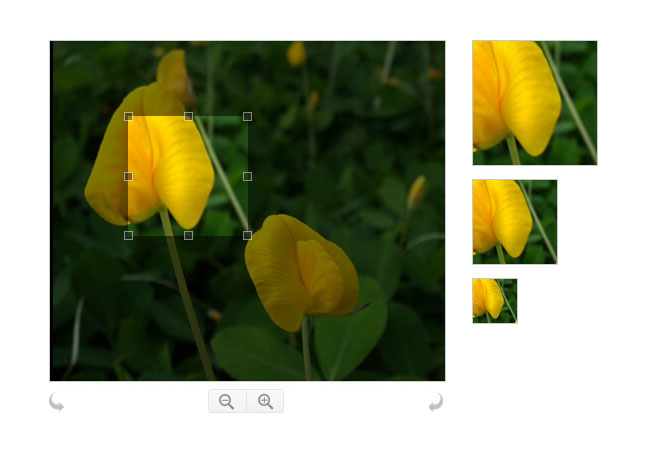Click the top-left crop corner handle
This screenshot has height=451, width=650.
[128, 117]
